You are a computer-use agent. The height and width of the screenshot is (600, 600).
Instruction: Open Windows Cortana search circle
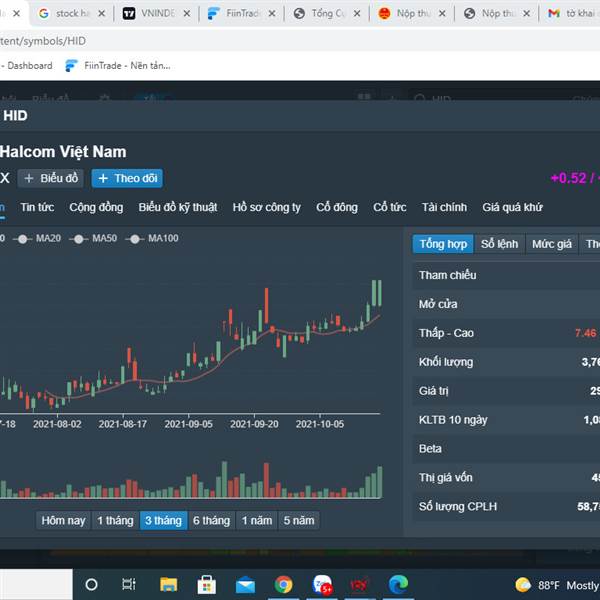point(91,585)
